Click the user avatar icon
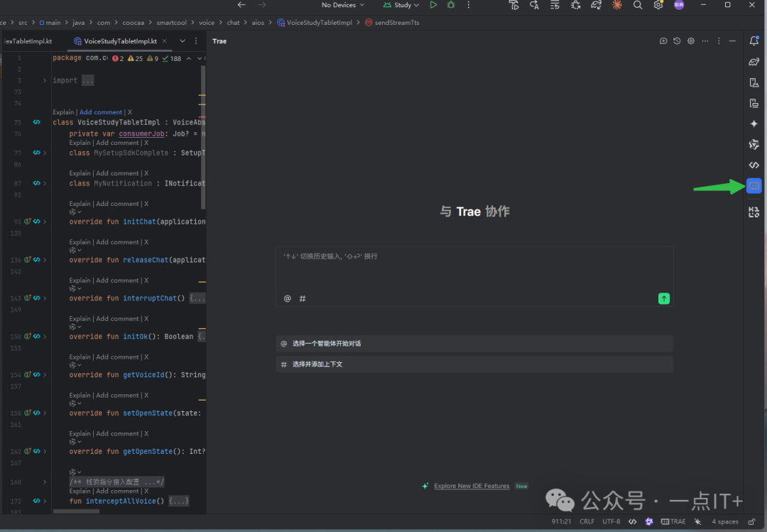This screenshot has height=532, width=767. tap(679, 5)
